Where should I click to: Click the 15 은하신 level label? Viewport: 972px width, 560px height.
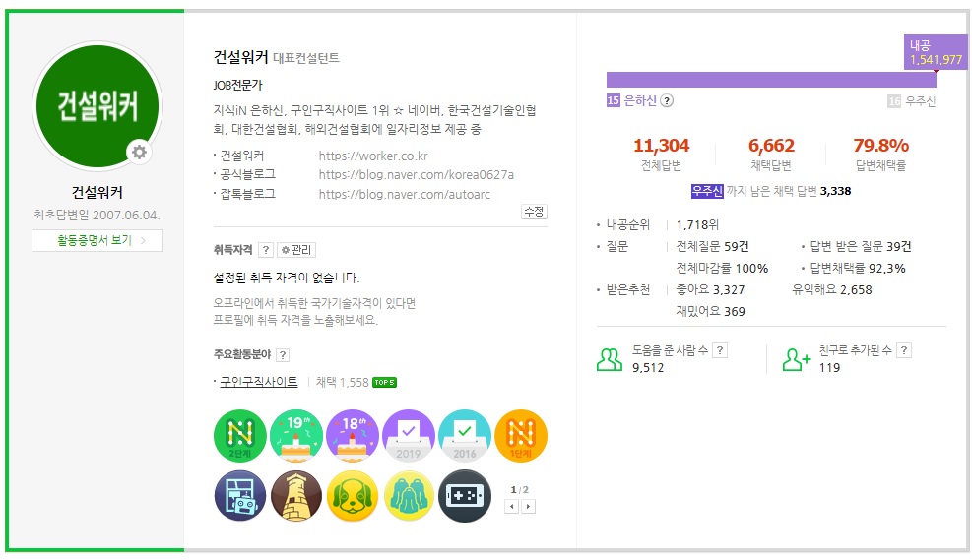[631, 100]
